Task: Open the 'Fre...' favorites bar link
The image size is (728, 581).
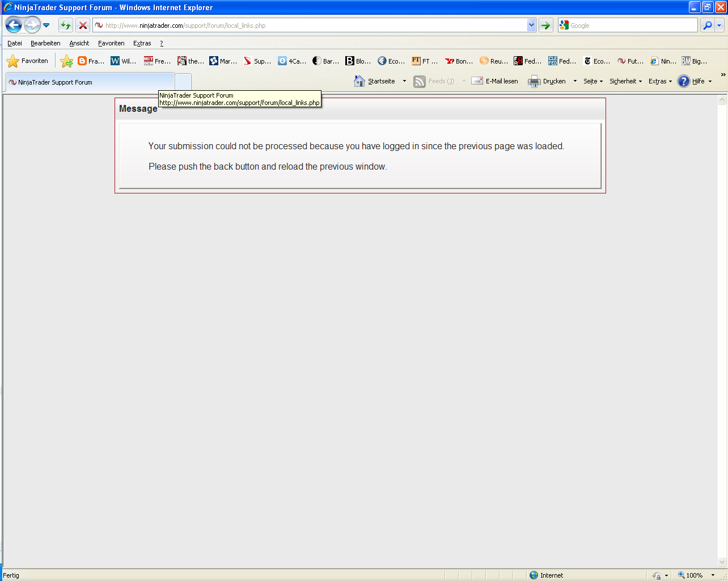Action: 157,61
